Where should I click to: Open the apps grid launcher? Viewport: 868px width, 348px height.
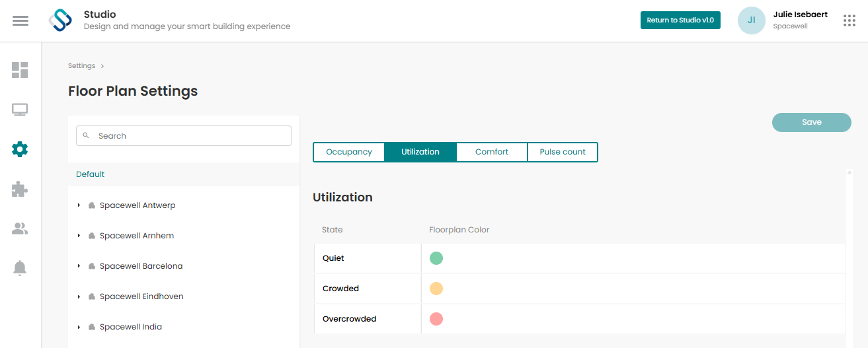pos(849,20)
